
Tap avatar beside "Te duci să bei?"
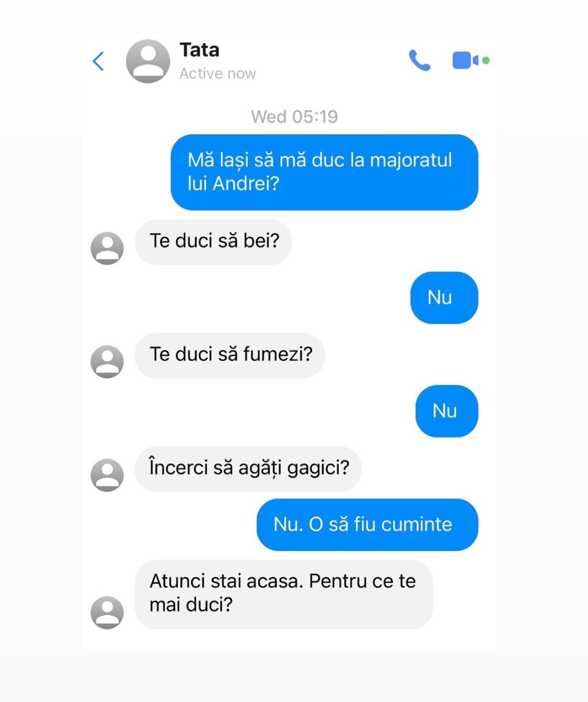pyautogui.click(x=107, y=248)
